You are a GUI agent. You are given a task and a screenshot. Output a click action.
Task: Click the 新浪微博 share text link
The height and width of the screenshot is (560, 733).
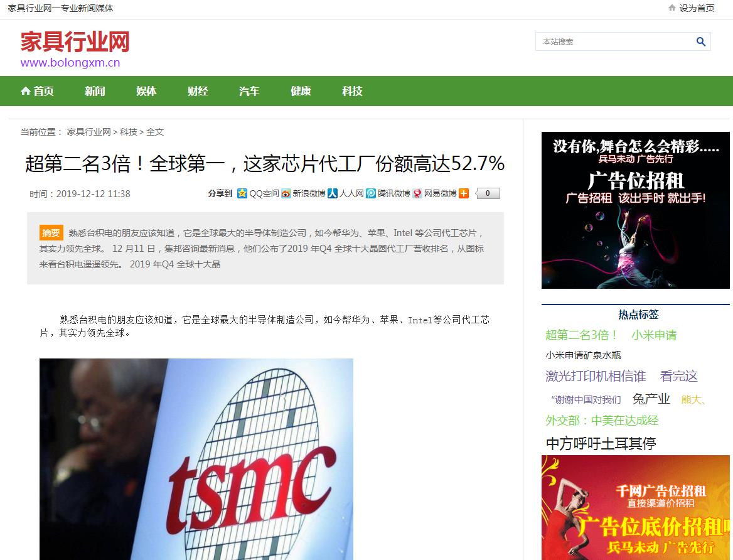[x=309, y=193]
